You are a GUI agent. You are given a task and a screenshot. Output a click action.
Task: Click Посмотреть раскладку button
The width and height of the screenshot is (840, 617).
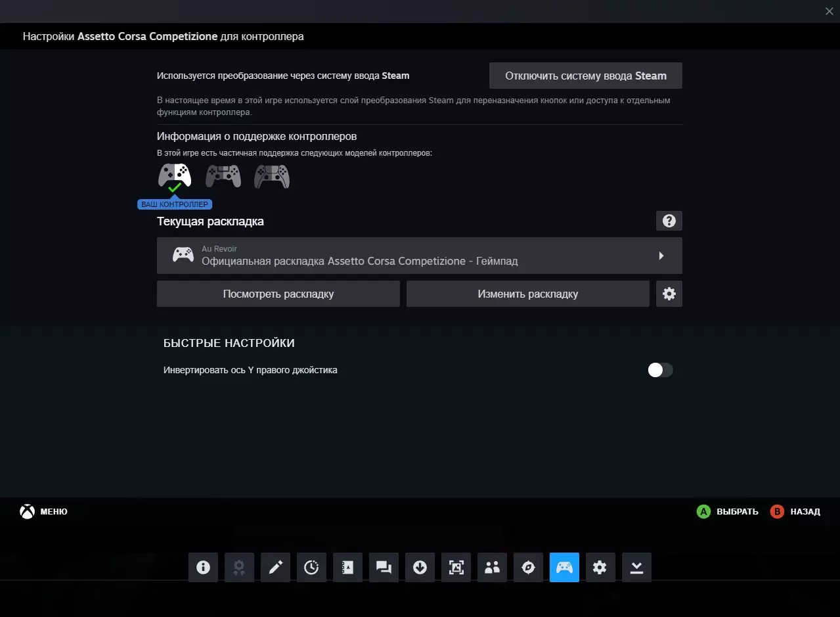point(278,294)
